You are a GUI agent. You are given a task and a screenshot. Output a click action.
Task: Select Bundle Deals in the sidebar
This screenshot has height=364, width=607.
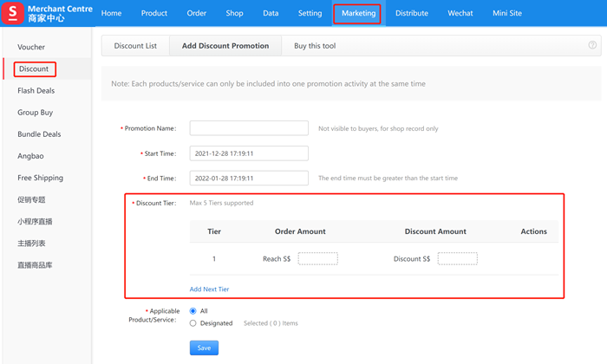point(39,134)
